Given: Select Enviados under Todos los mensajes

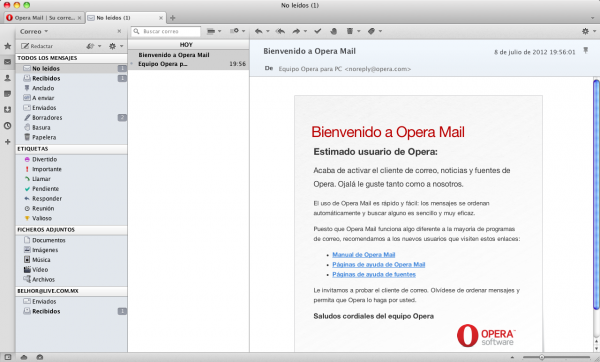Looking at the screenshot, I should pyautogui.click(x=71, y=108).
